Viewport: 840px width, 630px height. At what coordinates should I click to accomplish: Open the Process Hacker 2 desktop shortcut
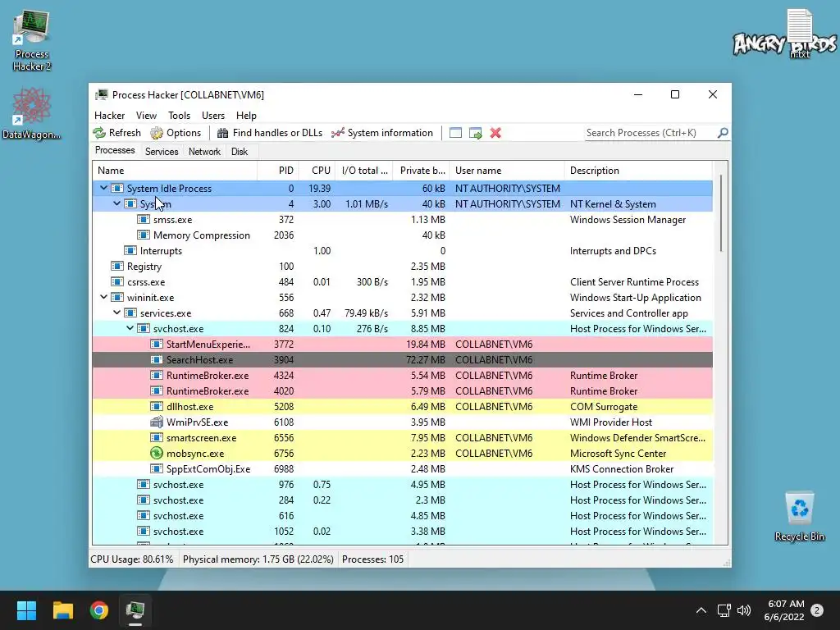tap(32, 40)
